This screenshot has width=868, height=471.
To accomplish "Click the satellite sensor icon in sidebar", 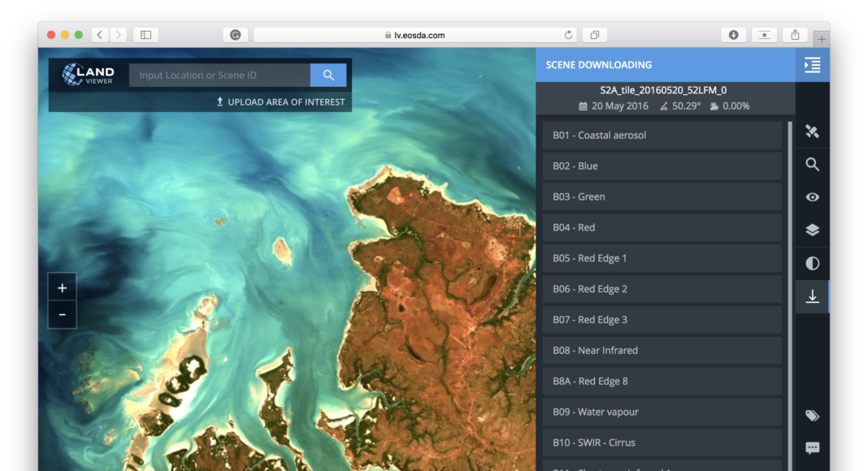I will click(812, 132).
